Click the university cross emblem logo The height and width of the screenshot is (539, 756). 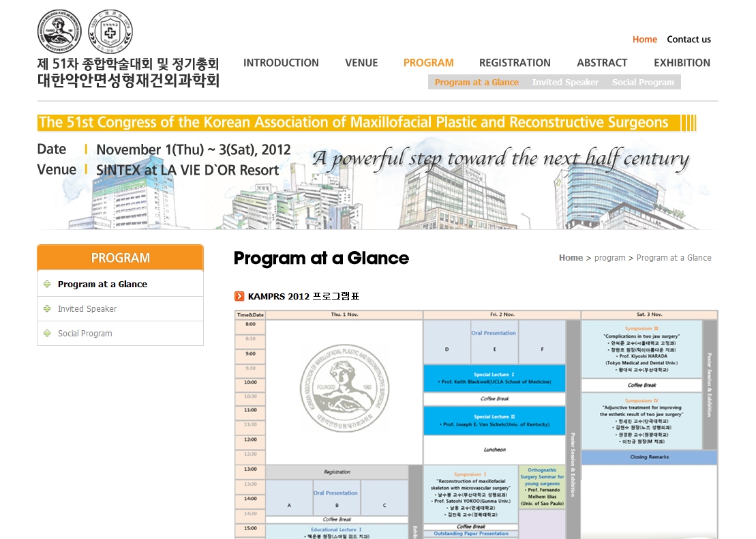click(x=110, y=31)
